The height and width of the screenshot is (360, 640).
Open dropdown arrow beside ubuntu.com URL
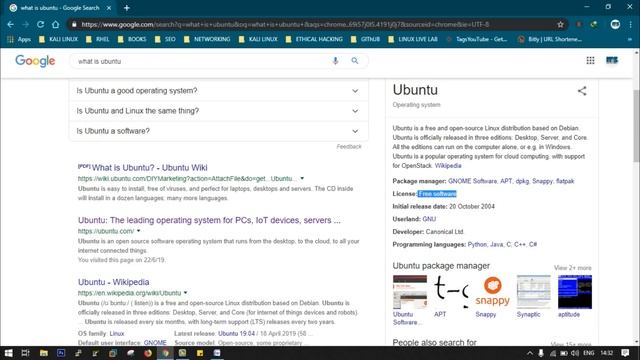click(x=138, y=231)
